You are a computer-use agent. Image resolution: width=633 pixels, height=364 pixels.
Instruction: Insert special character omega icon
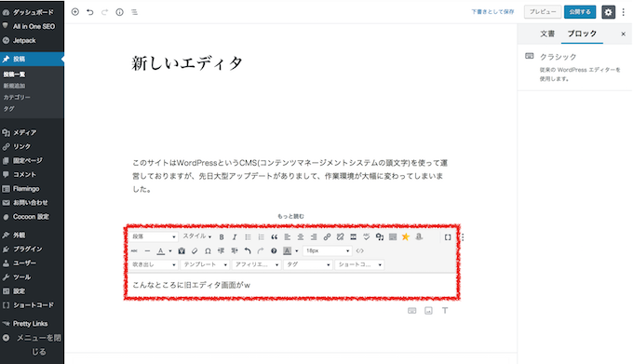point(208,251)
